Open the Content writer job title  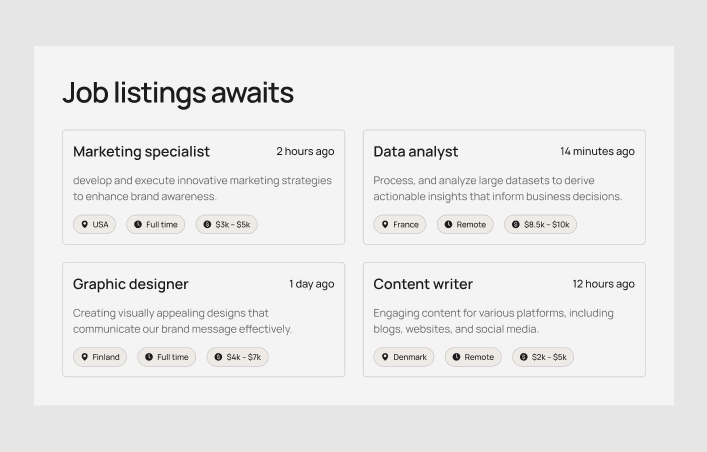pos(423,284)
